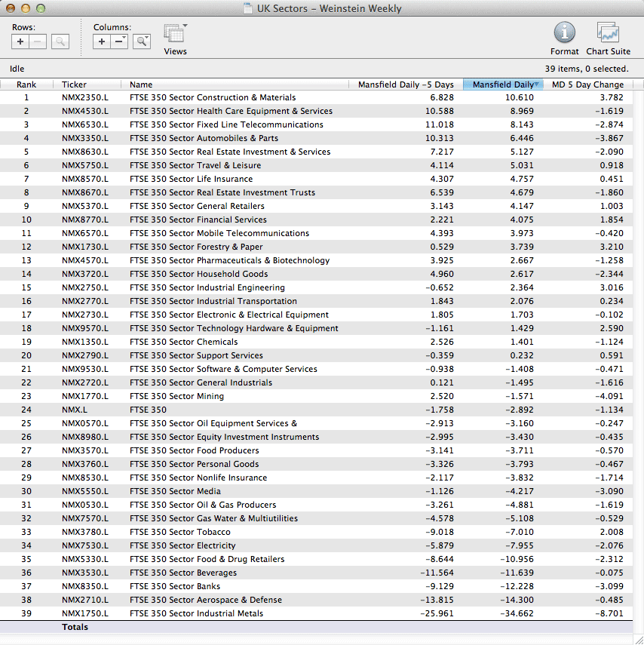Click the remove row minus button
The image size is (644, 645).
[38, 41]
